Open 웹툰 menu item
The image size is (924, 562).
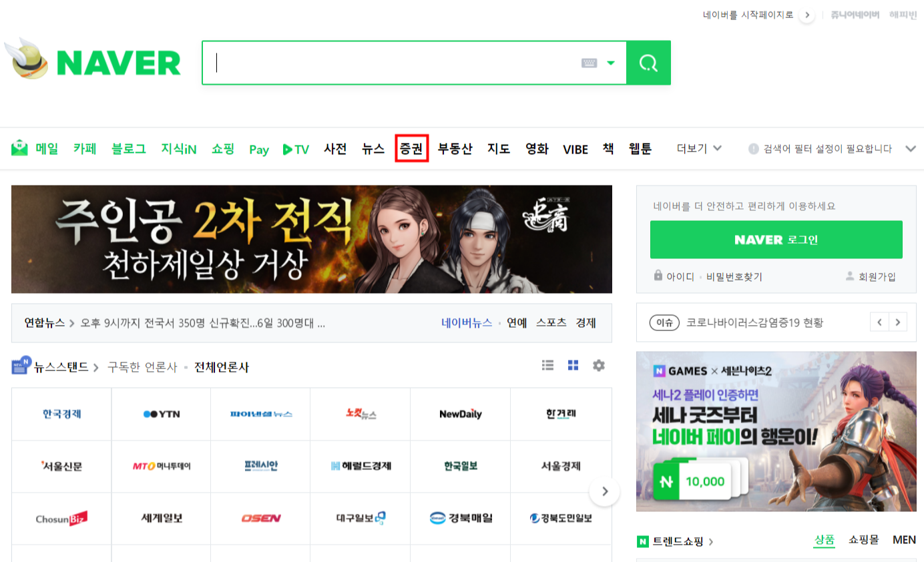coord(640,149)
